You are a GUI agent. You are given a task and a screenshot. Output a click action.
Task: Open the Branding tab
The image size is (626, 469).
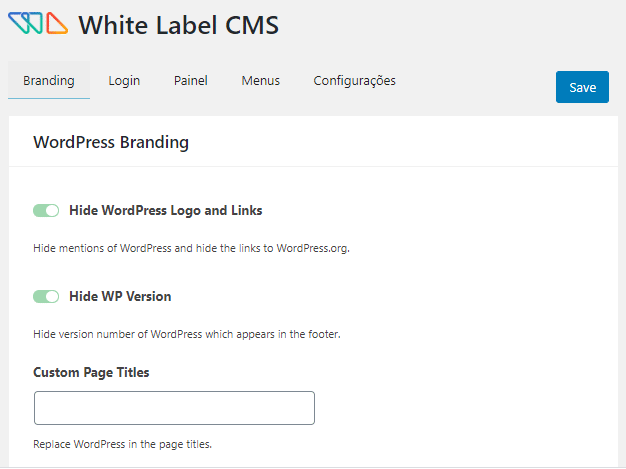[x=49, y=81]
